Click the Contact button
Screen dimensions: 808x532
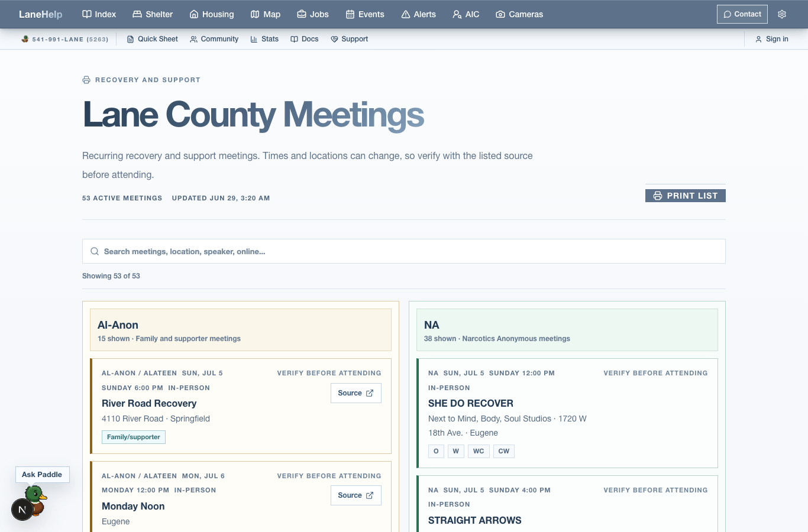[x=742, y=14]
